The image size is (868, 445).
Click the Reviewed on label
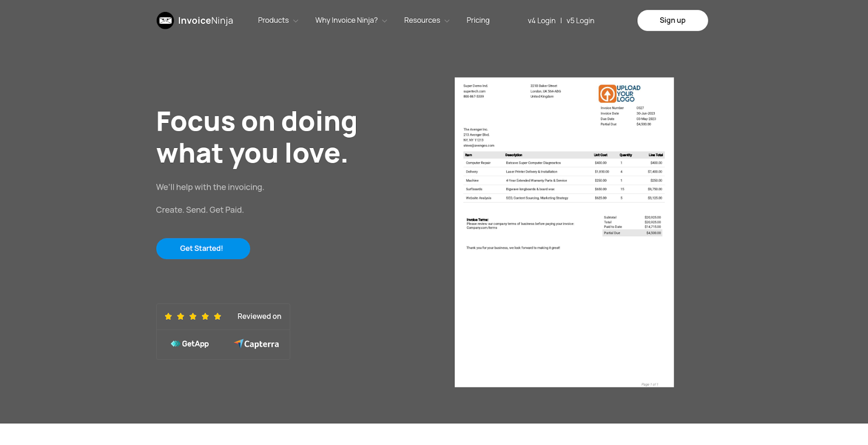(259, 317)
